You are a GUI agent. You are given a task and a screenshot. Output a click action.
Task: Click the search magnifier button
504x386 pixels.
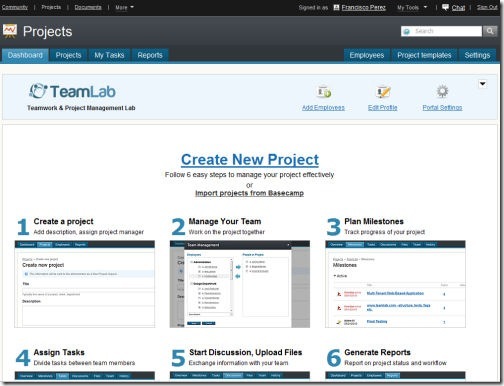(x=489, y=31)
